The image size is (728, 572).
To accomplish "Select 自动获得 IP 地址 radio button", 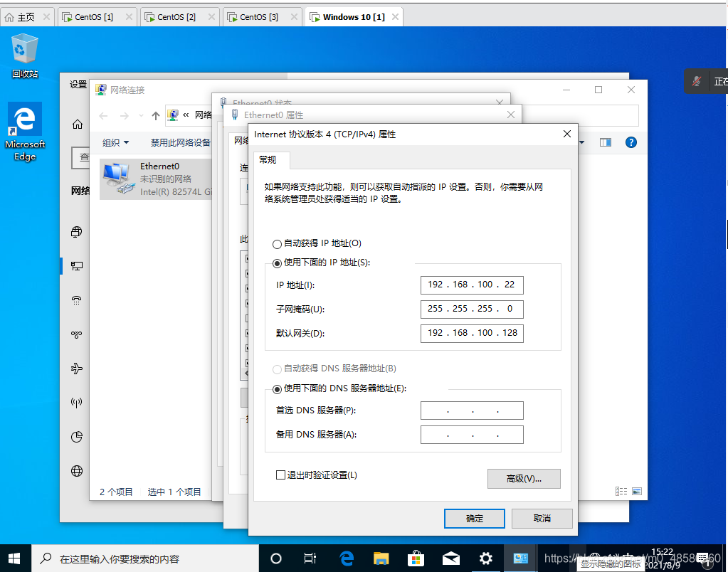I will tap(277, 244).
